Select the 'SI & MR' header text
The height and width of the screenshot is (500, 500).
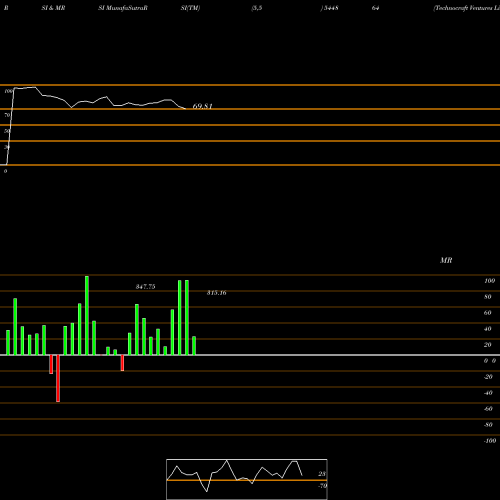[53, 8]
